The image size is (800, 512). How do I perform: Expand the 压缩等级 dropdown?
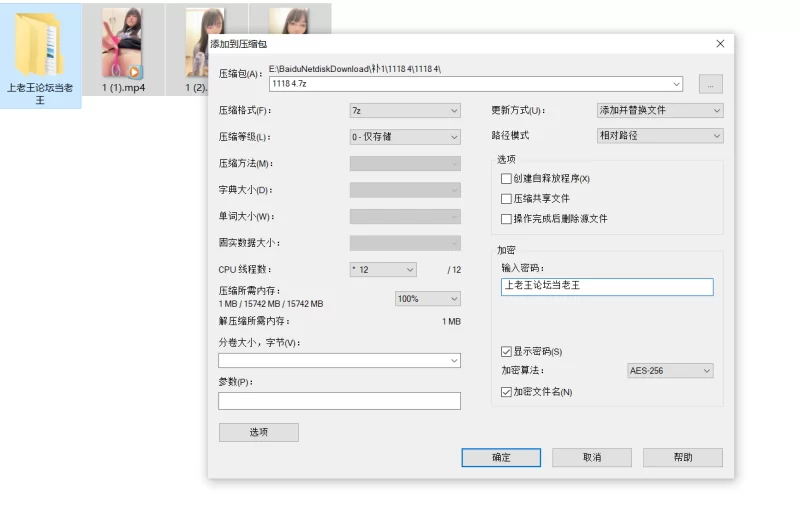[x=405, y=136]
